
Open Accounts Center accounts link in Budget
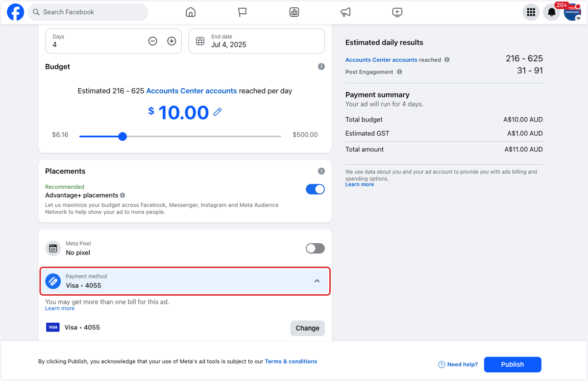[x=192, y=91]
